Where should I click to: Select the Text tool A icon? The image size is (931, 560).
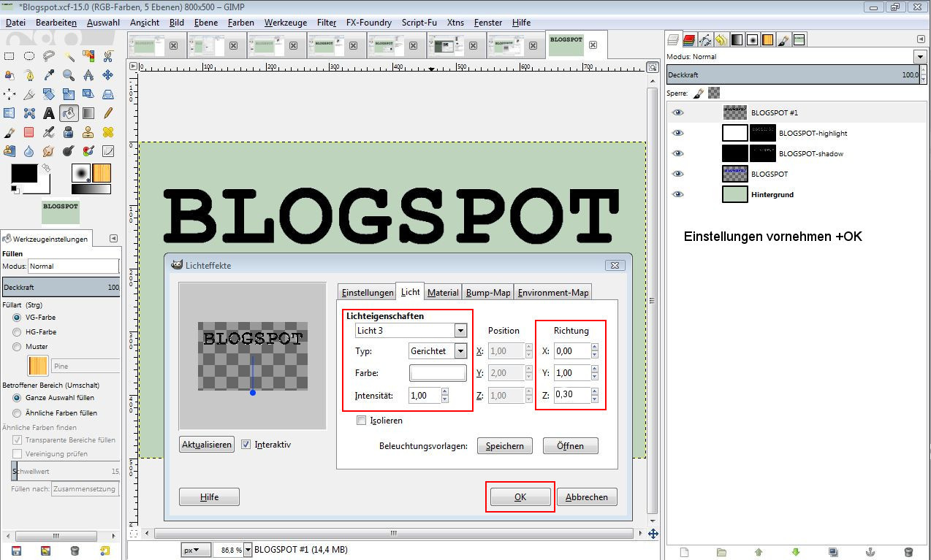tap(49, 113)
